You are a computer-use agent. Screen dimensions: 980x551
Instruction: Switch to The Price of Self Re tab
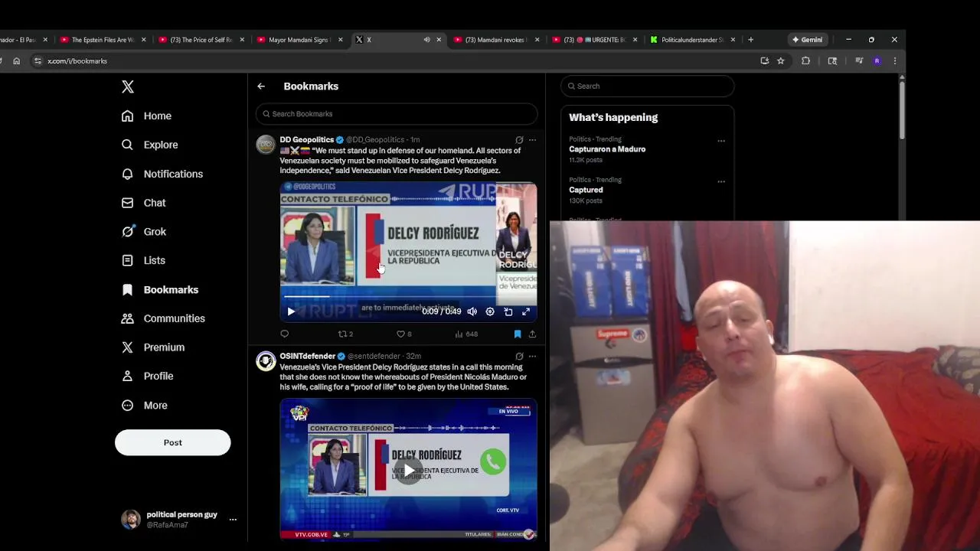tap(201, 40)
